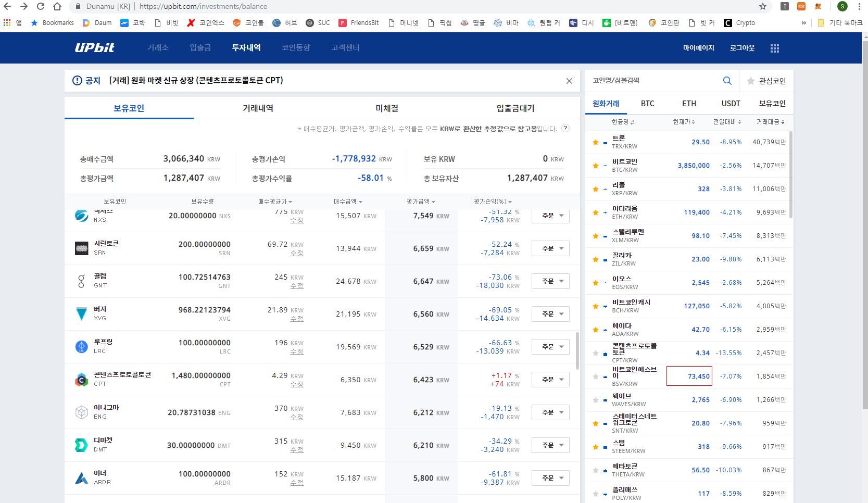Click the NXS coin icon
The image size is (868, 503).
point(82,216)
